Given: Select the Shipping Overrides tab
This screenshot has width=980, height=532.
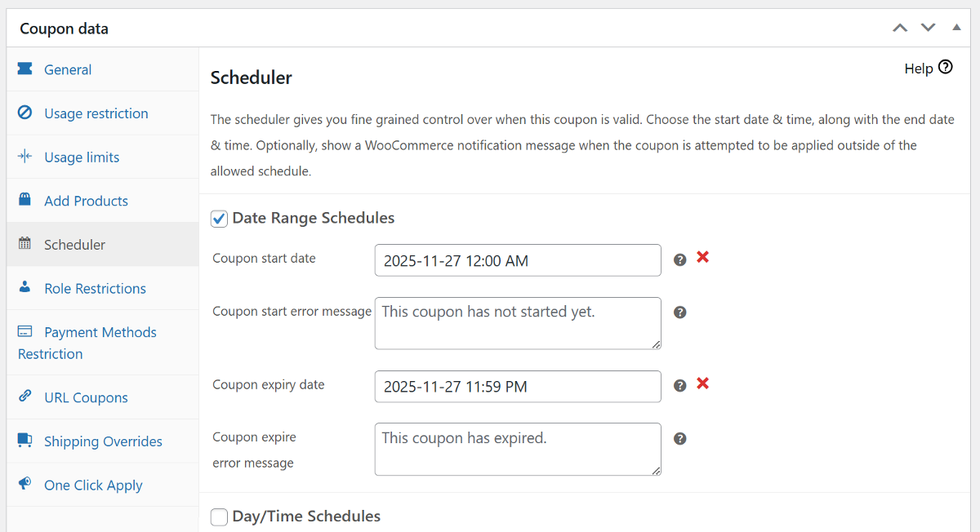Looking at the screenshot, I should tap(103, 441).
